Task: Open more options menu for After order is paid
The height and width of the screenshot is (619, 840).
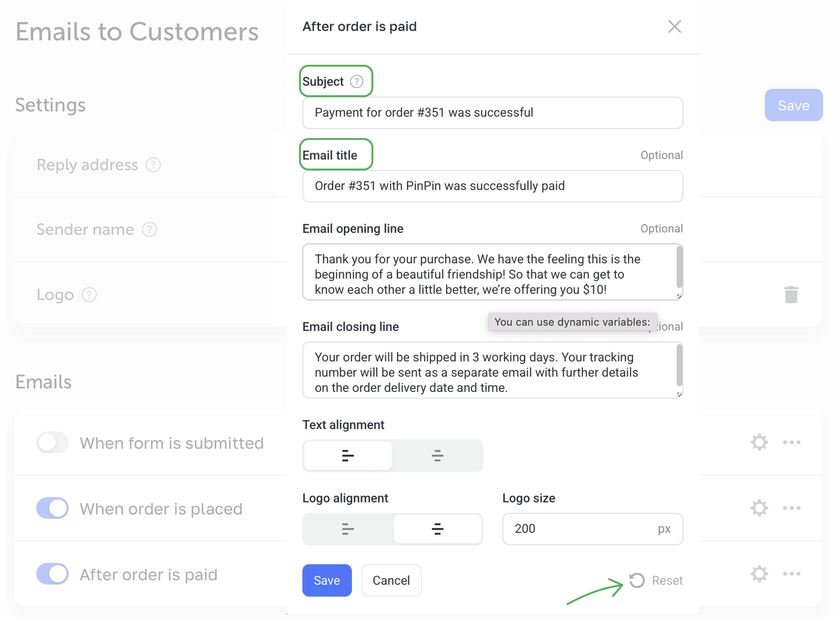Action: click(791, 574)
